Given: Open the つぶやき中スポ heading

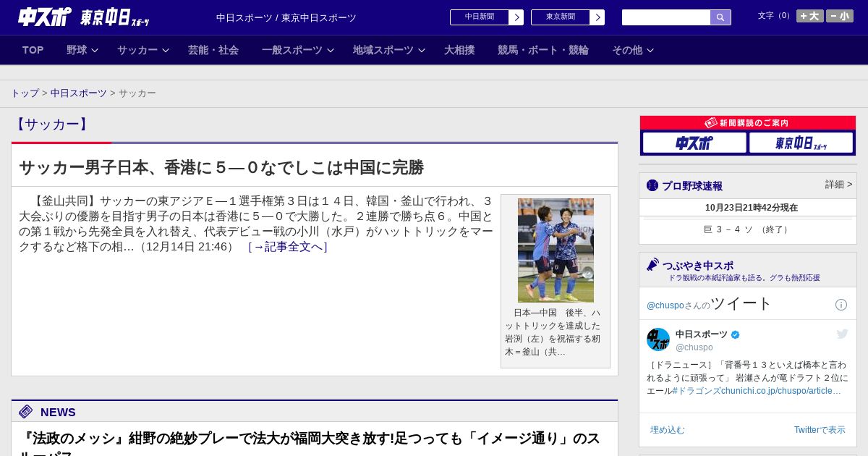Looking at the screenshot, I should coord(698,266).
